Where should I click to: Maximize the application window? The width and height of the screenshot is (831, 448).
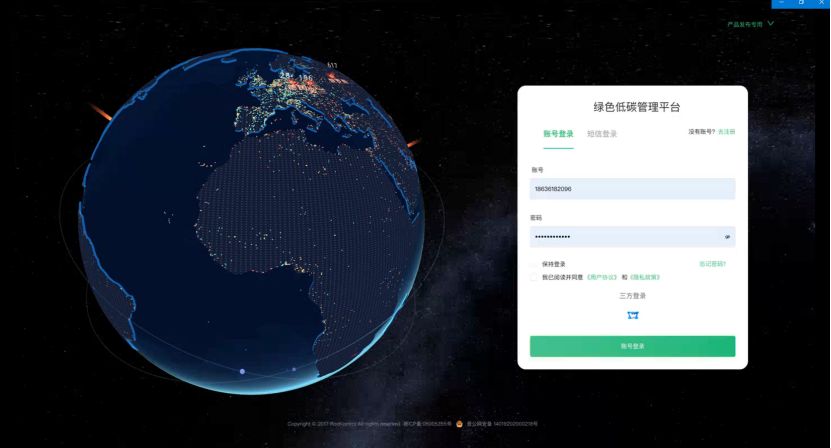[801, 3]
